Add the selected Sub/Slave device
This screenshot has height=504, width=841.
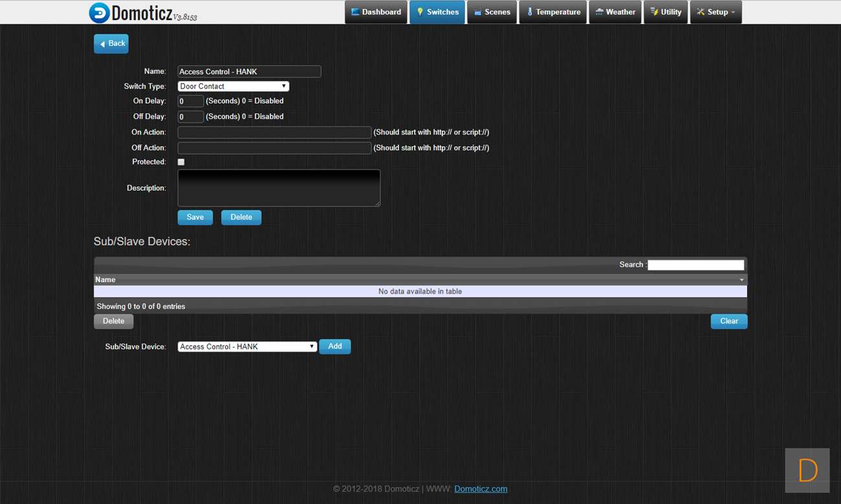point(334,347)
